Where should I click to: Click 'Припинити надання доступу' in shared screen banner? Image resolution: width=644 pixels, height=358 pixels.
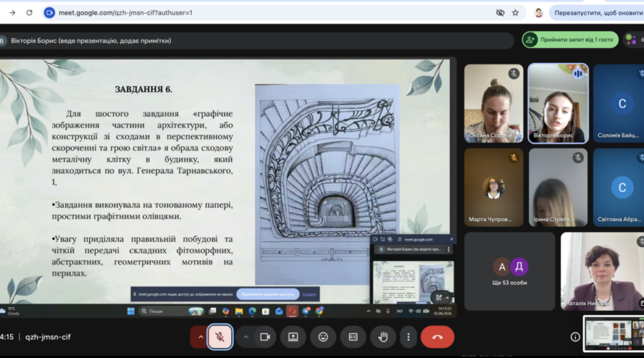268,294
